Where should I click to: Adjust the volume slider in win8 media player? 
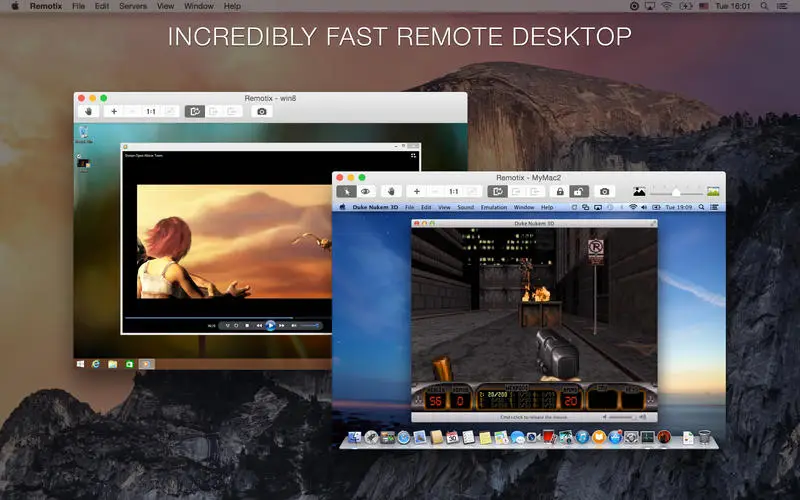(x=309, y=326)
